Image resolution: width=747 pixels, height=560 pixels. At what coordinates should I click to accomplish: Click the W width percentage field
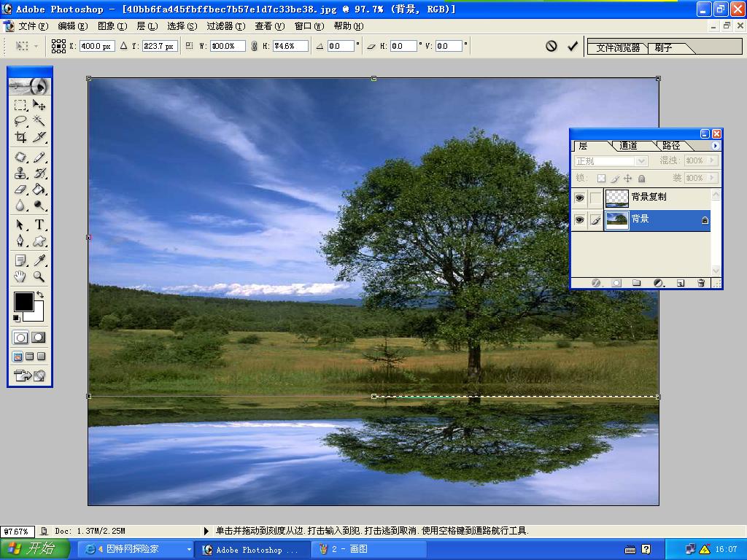tap(228, 46)
